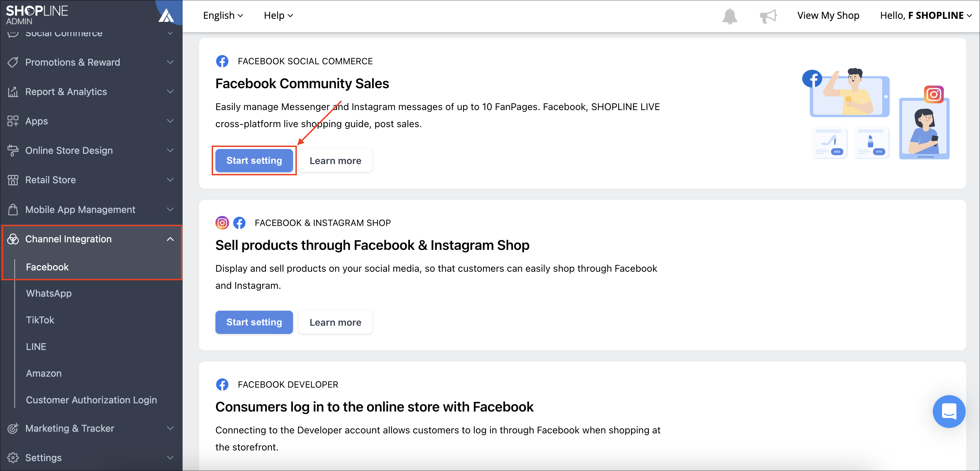Screen dimensions: 980x471
Task: Click the Instagram icon beside Facebook & Instagram Shop
Action: (x=222, y=223)
